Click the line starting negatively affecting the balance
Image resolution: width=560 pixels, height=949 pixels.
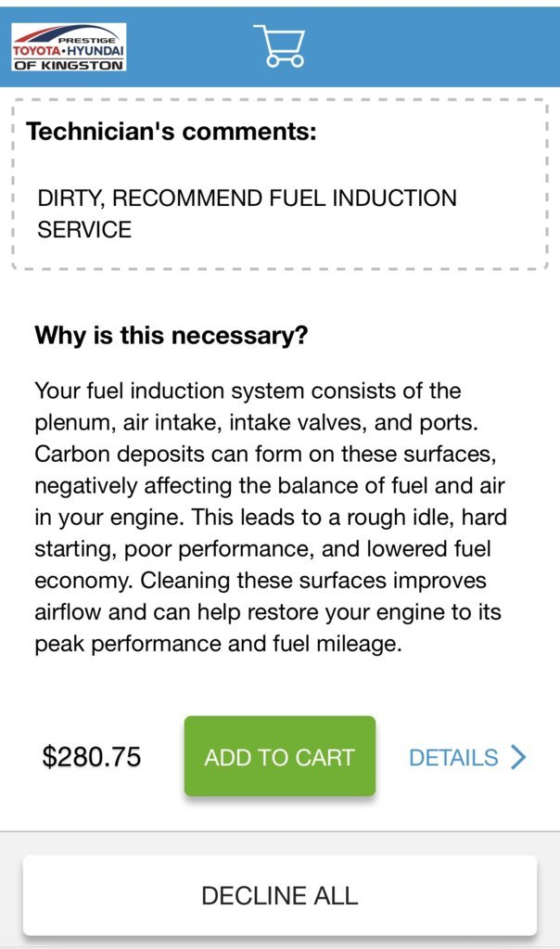tap(270, 486)
